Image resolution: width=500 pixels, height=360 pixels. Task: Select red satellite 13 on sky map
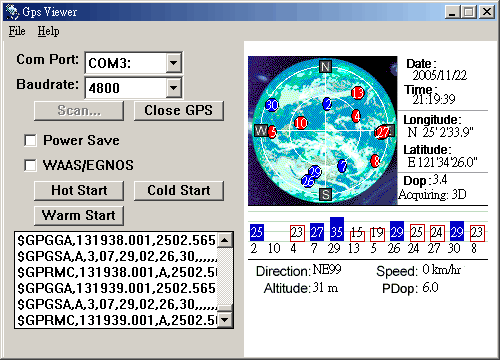pyautogui.click(x=357, y=93)
